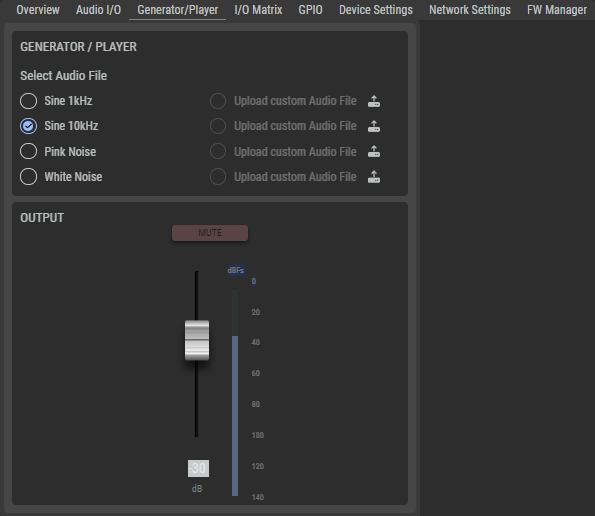This screenshot has height=516, width=595.
Task: Select first Upload custom Audio File radio
Action: (x=218, y=101)
